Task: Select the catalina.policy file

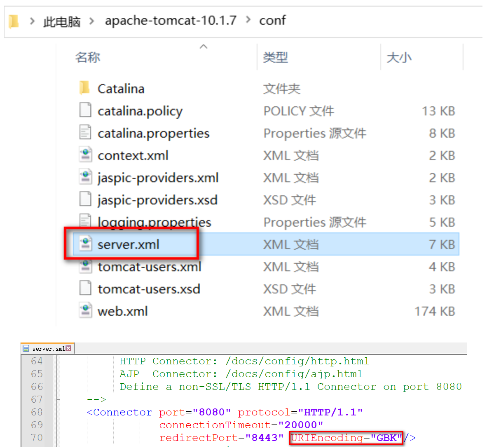Action: pyautogui.click(x=140, y=112)
